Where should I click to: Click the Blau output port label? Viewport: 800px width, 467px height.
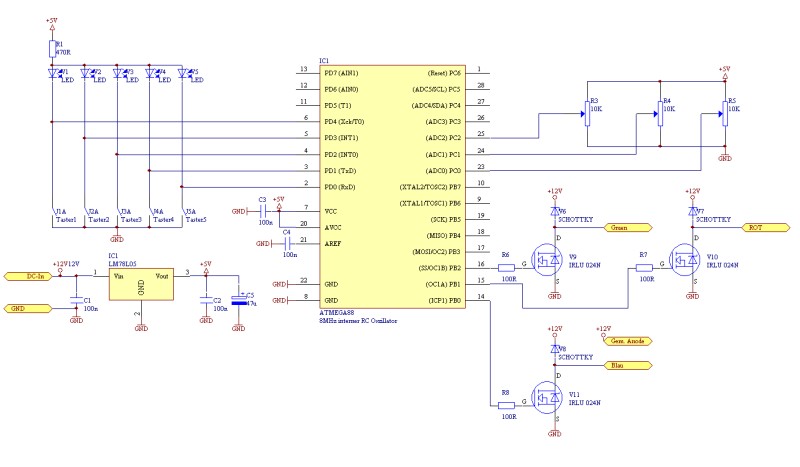click(x=628, y=365)
